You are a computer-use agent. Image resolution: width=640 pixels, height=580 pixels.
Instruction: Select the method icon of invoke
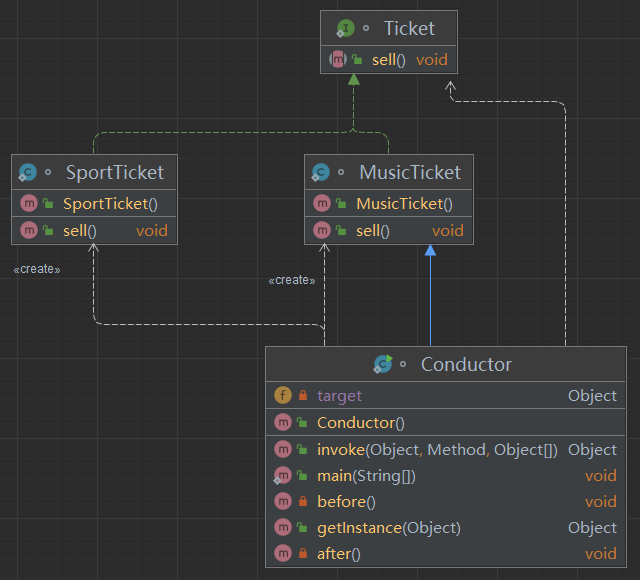(x=283, y=449)
